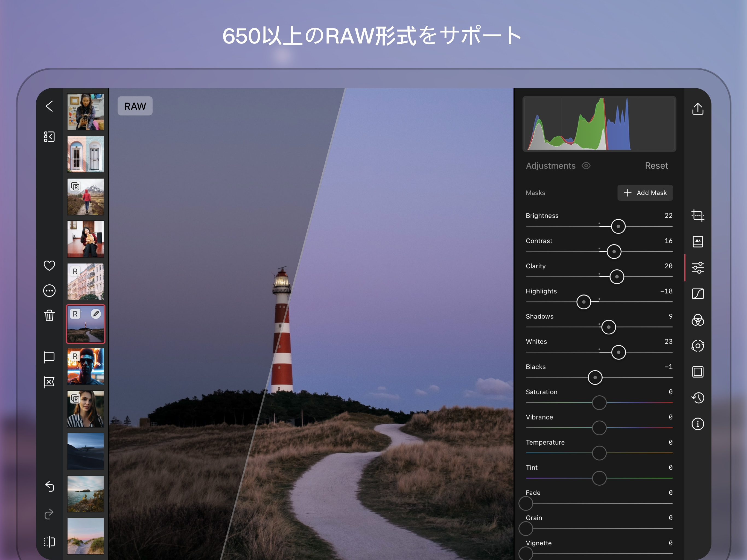The width and height of the screenshot is (747, 560).
Task: Open the presets image tab icon
Action: (x=697, y=241)
